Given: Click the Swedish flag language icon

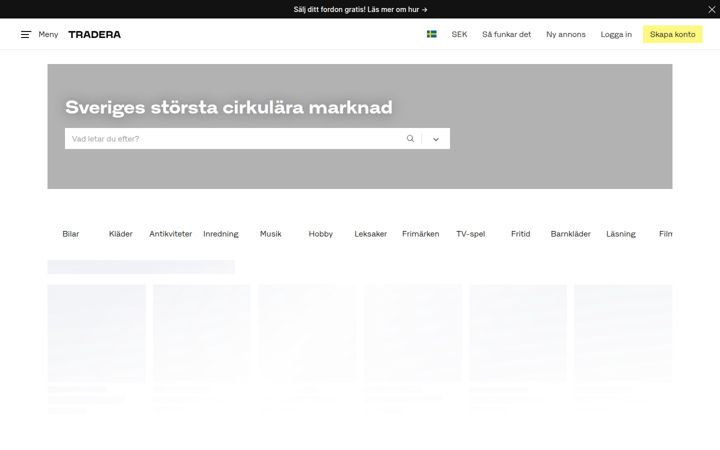Looking at the screenshot, I should 432,34.
